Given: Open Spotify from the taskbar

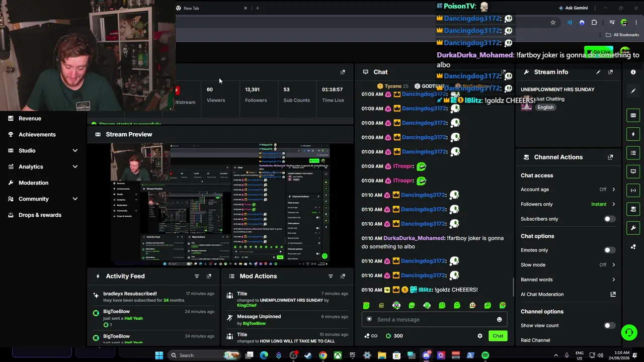Looking at the screenshot, I should 485,355.
